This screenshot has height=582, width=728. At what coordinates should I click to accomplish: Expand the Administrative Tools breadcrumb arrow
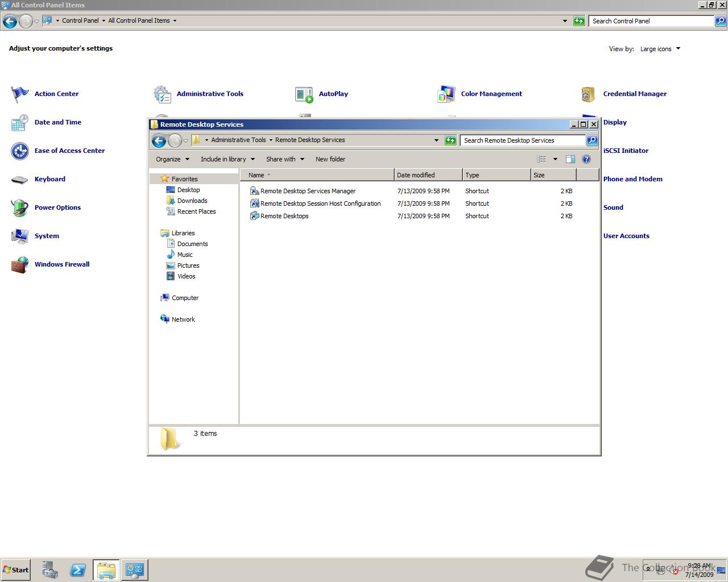tap(271, 140)
